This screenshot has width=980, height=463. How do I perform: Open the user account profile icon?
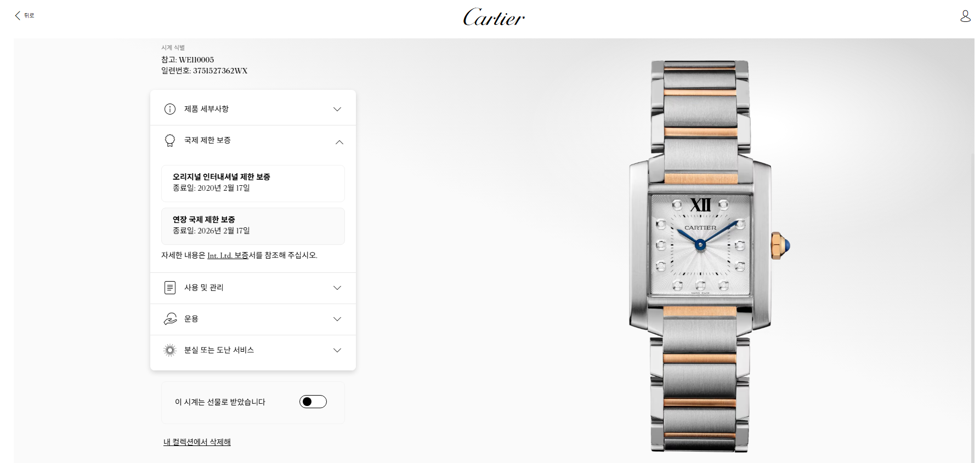(x=965, y=16)
